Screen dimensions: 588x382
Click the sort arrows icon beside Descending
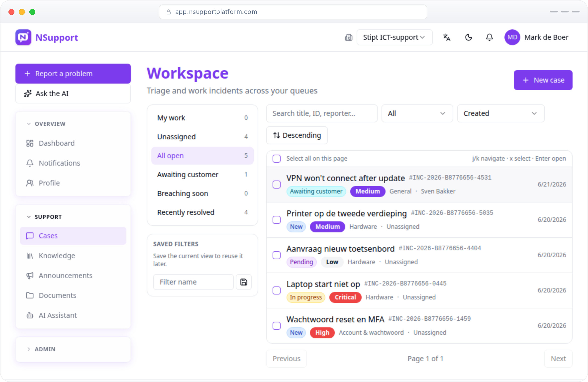(x=277, y=135)
